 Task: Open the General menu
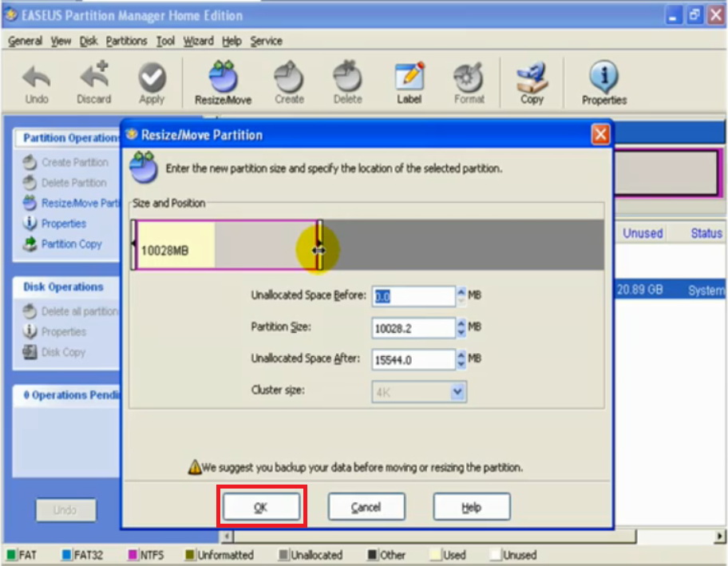tap(25, 41)
